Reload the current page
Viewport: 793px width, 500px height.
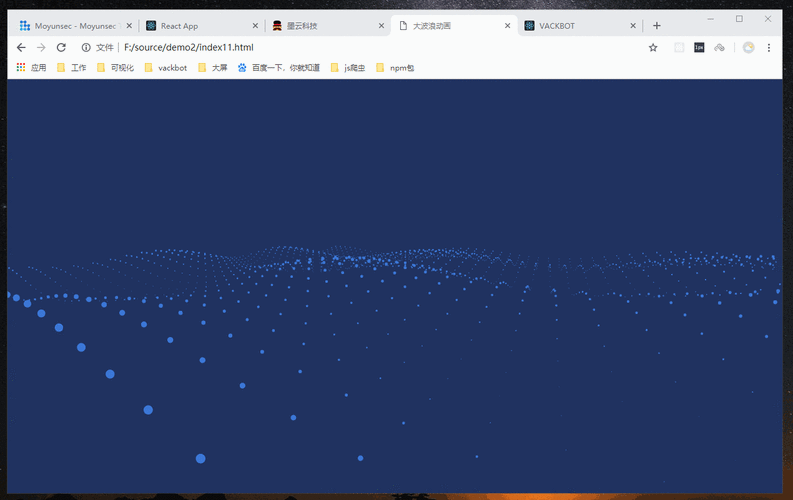[x=61, y=47]
